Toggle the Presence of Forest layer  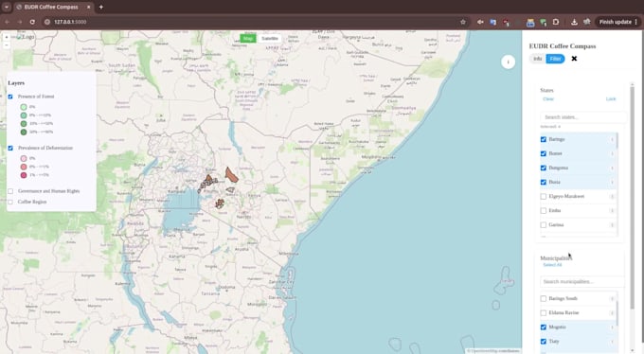(x=10, y=97)
